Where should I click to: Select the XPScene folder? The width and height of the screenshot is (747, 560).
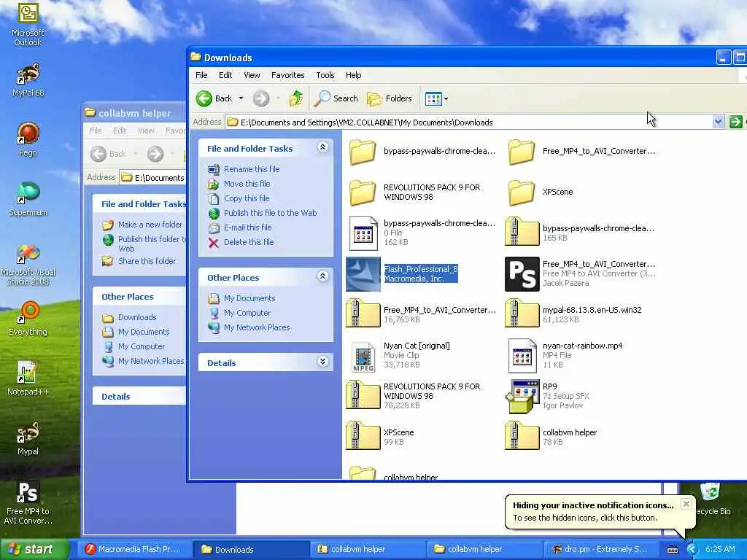[x=541, y=192]
